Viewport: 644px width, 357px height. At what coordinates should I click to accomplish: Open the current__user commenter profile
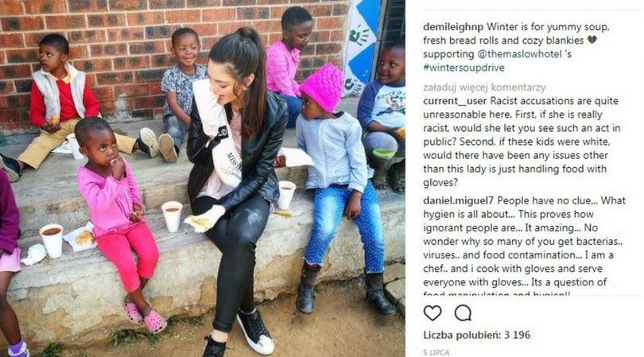[455, 101]
